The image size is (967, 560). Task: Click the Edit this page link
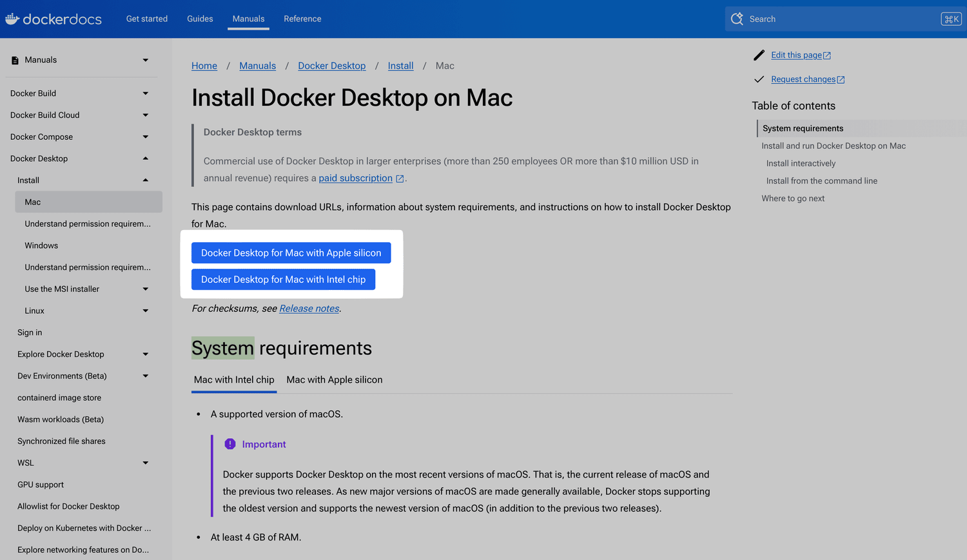point(797,55)
